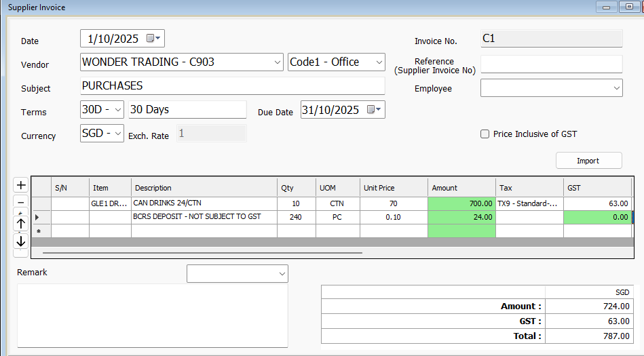This screenshot has width=644, height=356.
Task: Expand the Vendor dropdown list
Action: pos(277,62)
